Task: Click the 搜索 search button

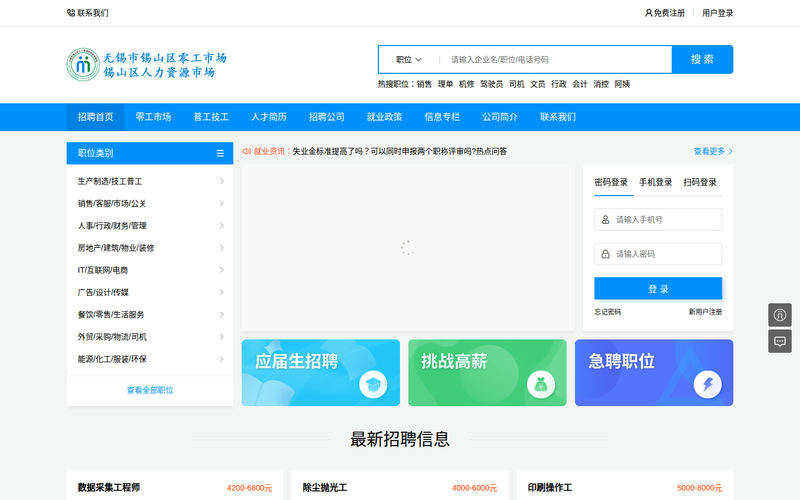Action: tap(703, 60)
